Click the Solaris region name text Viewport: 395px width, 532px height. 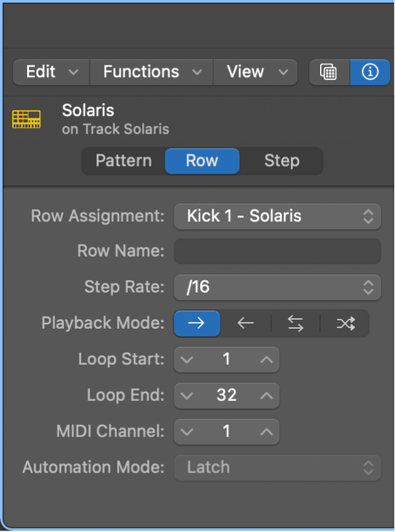(88, 110)
